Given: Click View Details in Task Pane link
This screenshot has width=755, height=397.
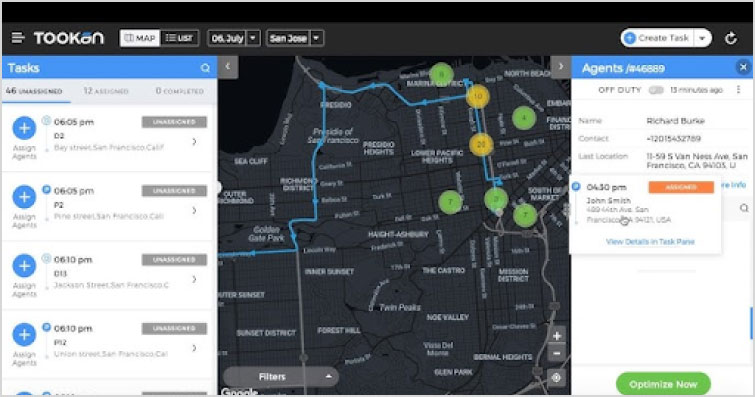Looking at the screenshot, I should pyautogui.click(x=650, y=242).
